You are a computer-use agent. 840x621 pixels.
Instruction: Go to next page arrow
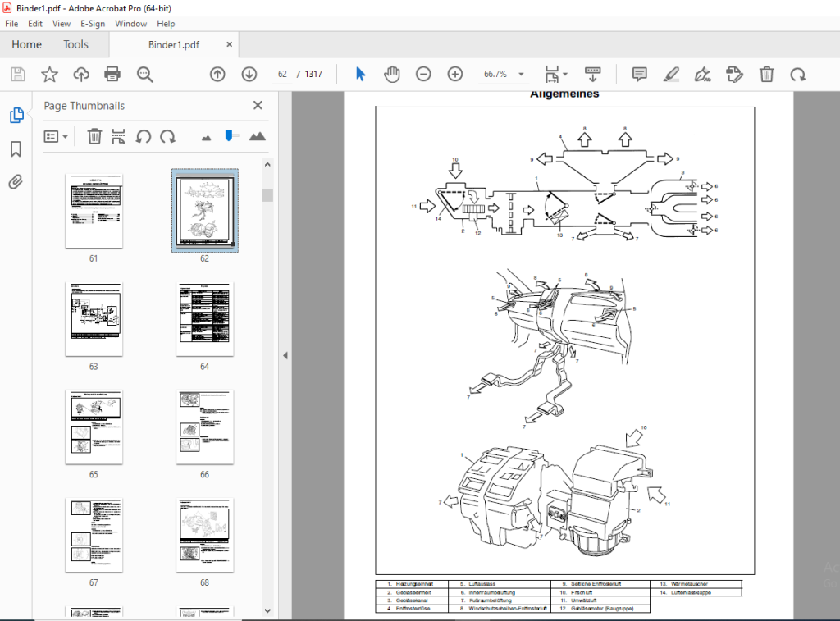(x=249, y=74)
